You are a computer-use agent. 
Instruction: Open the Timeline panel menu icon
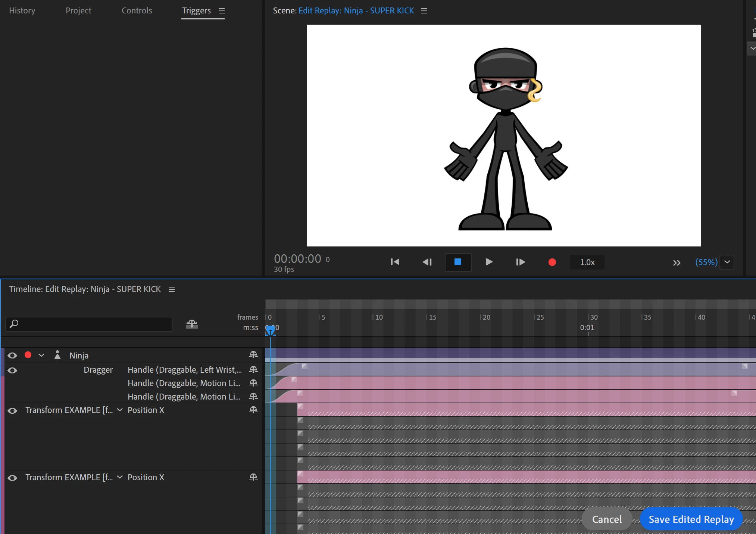(172, 289)
